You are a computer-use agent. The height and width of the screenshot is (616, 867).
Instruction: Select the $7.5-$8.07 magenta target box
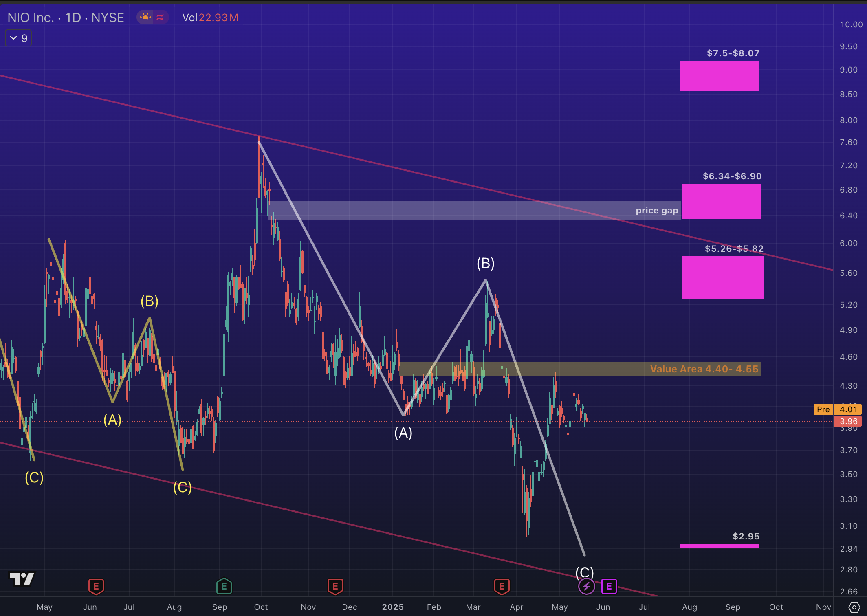click(x=719, y=76)
